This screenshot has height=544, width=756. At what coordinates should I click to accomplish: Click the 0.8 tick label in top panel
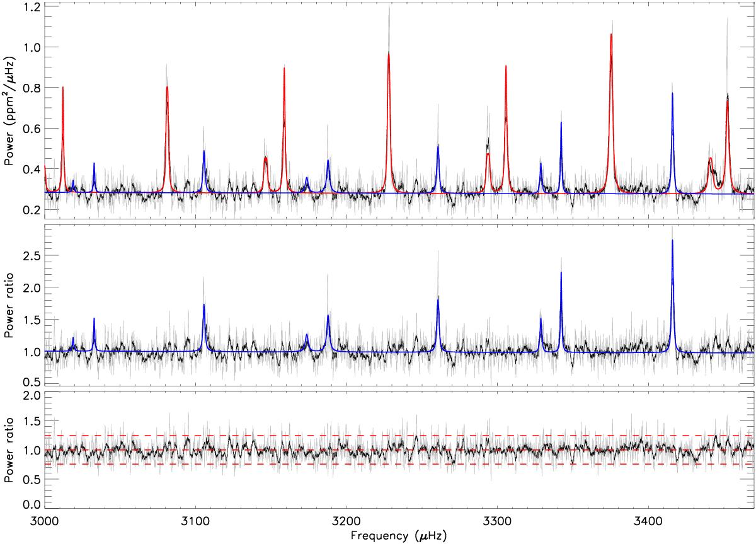(x=28, y=88)
